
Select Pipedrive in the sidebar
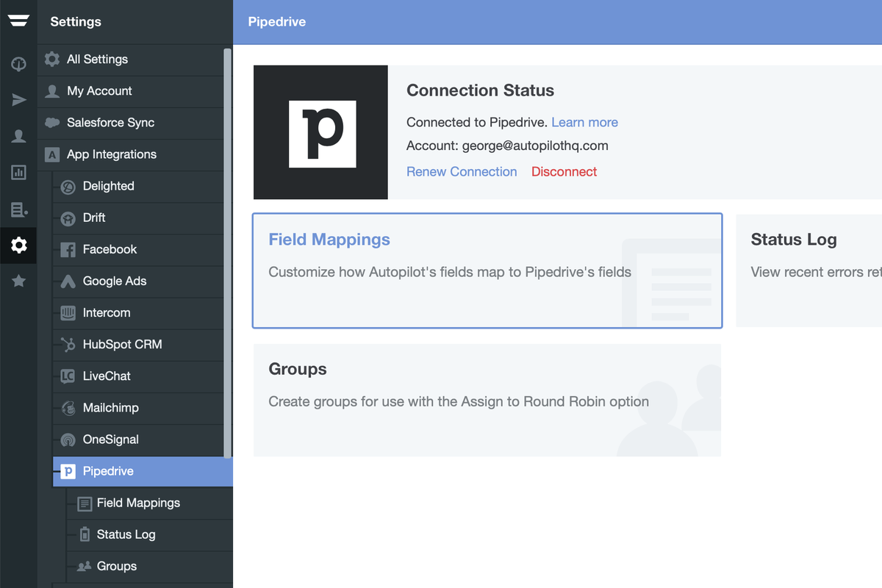[143, 472]
